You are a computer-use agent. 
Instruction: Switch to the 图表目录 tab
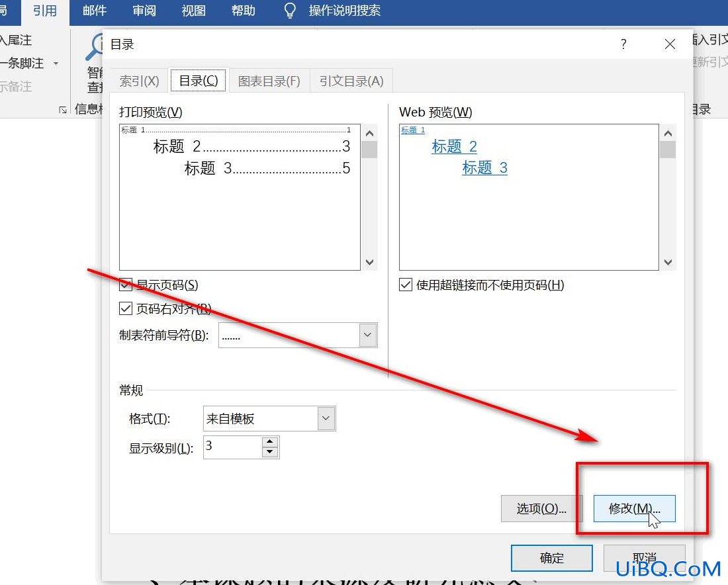coord(269,81)
